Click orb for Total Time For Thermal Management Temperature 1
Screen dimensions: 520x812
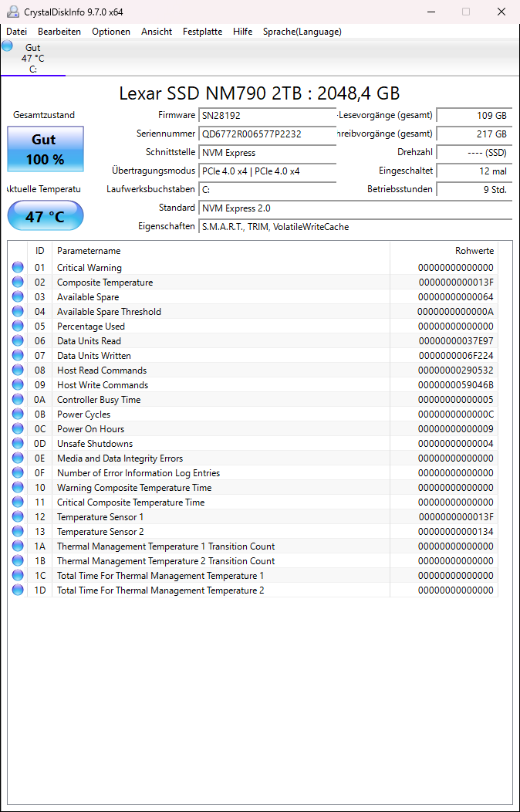click(x=18, y=576)
